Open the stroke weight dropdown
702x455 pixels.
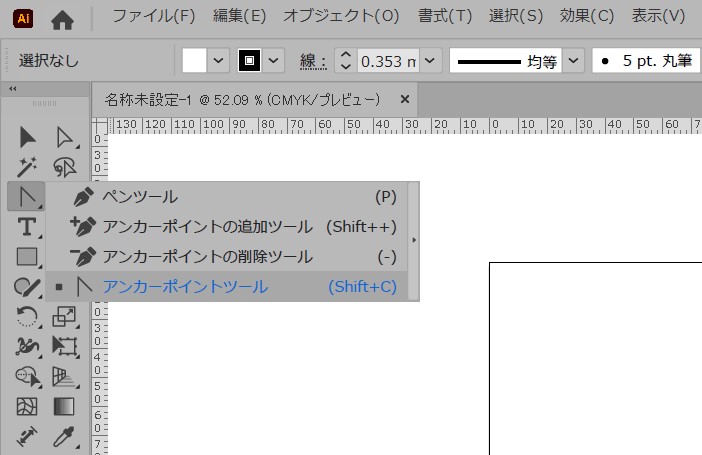430,60
